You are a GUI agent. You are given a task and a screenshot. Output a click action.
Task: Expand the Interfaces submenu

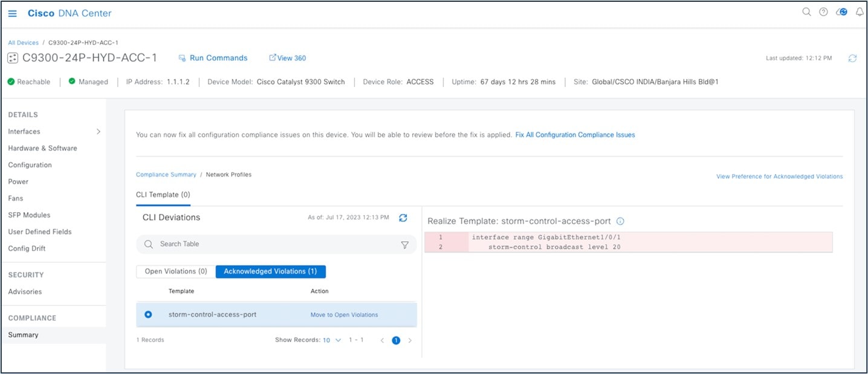click(99, 131)
